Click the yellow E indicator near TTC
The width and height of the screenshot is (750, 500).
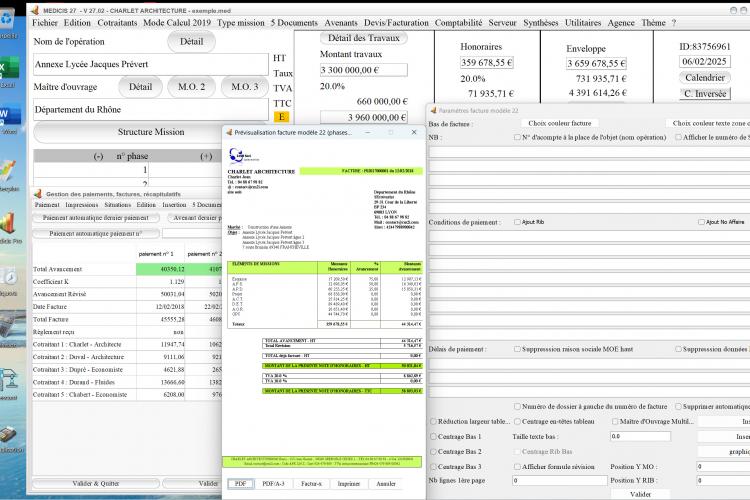tap(281, 117)
